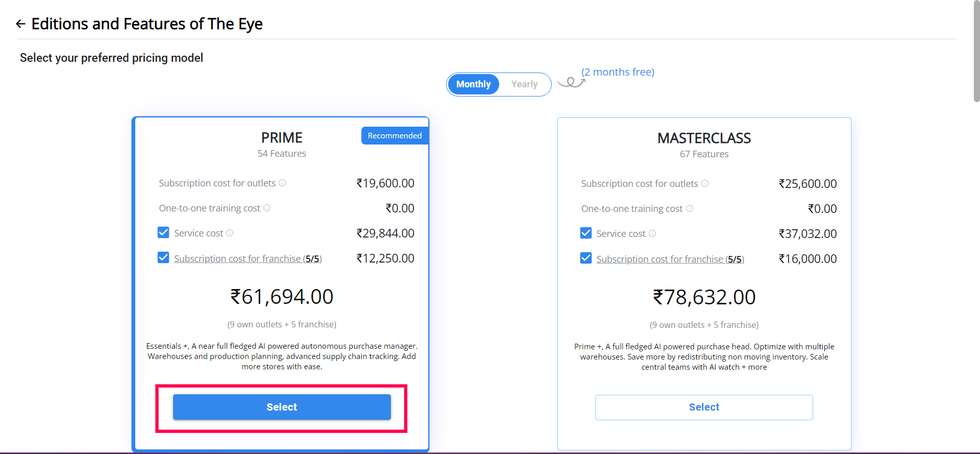The image size is (980, 454).
Task: Switch pricing to Monthly
Action: pos(473,84)
